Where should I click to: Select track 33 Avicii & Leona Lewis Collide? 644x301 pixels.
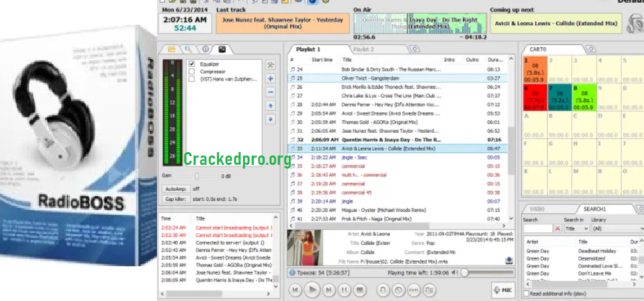click(x=397, y=148)
